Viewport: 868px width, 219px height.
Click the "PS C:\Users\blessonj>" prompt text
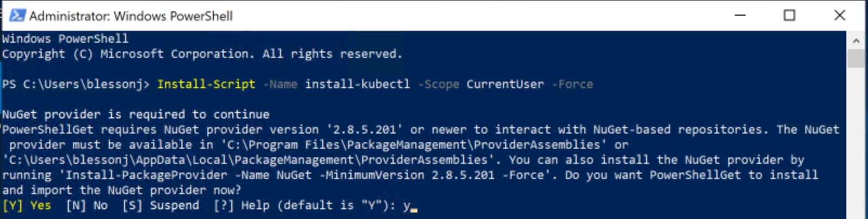[x=75, y=84]
